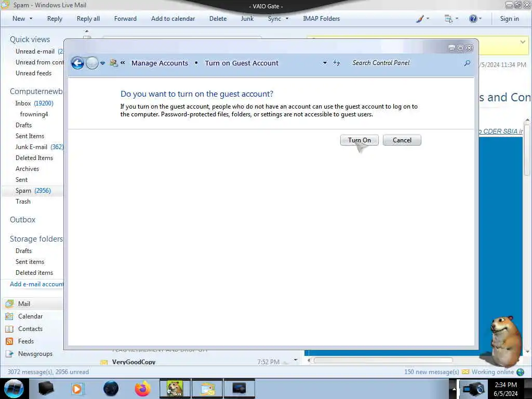This screenshot has height=399, width=532.
Task: Open the black box taskbar icon
Action: point(46,389)
